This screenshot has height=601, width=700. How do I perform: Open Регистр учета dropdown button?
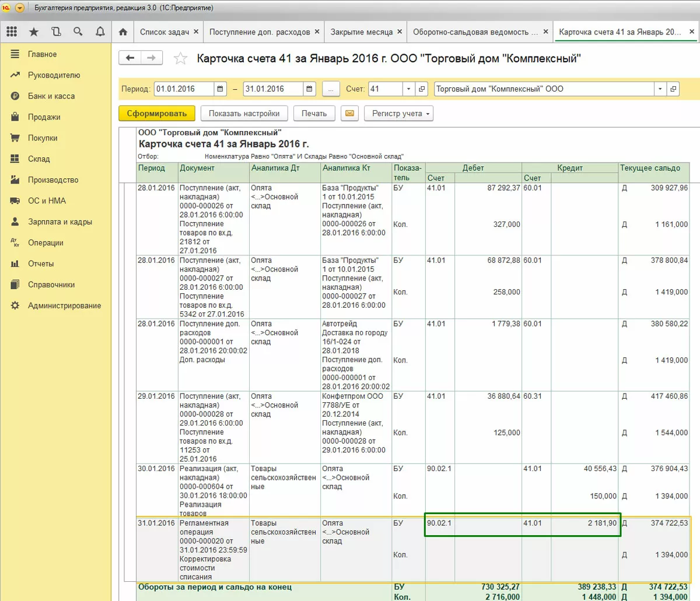click(x=399, y=114)
